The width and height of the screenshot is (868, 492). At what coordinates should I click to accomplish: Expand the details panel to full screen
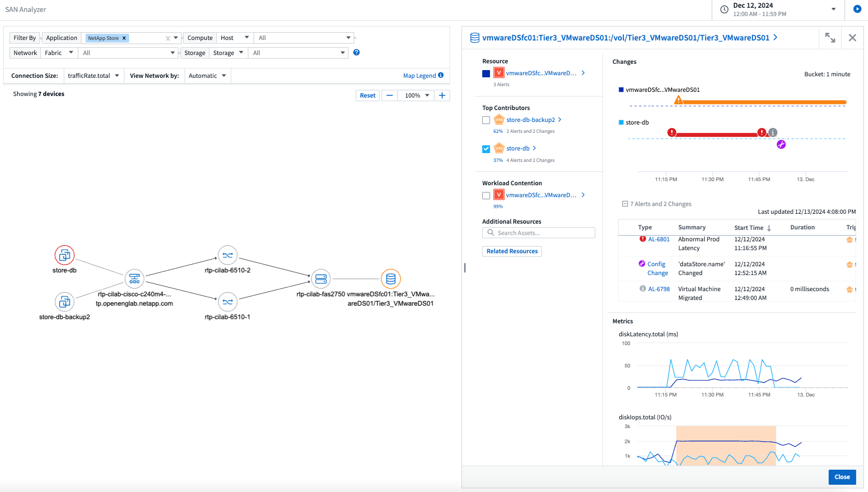pos(830,37)
